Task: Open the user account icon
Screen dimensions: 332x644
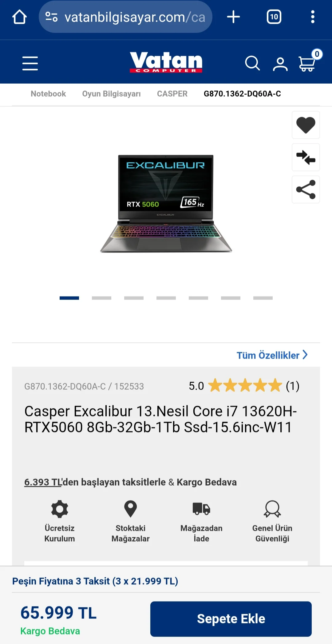Action: [x=280, y=64]
